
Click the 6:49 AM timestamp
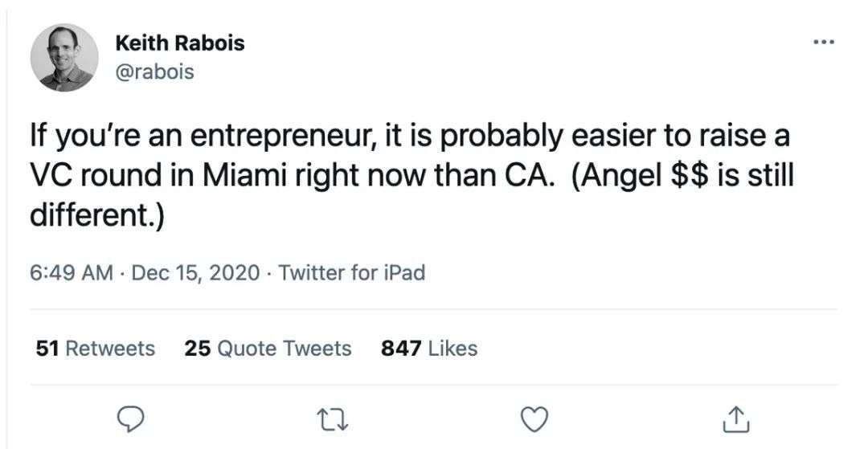(71, 273)
